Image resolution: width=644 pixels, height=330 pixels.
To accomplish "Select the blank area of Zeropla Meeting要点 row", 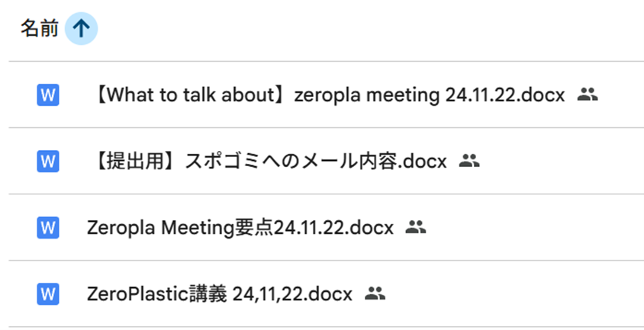I will [x=536, y=227].
